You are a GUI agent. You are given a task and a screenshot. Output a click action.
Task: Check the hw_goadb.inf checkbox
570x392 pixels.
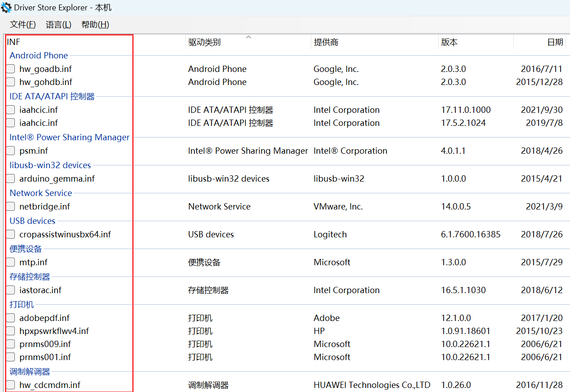coord(11,69)
